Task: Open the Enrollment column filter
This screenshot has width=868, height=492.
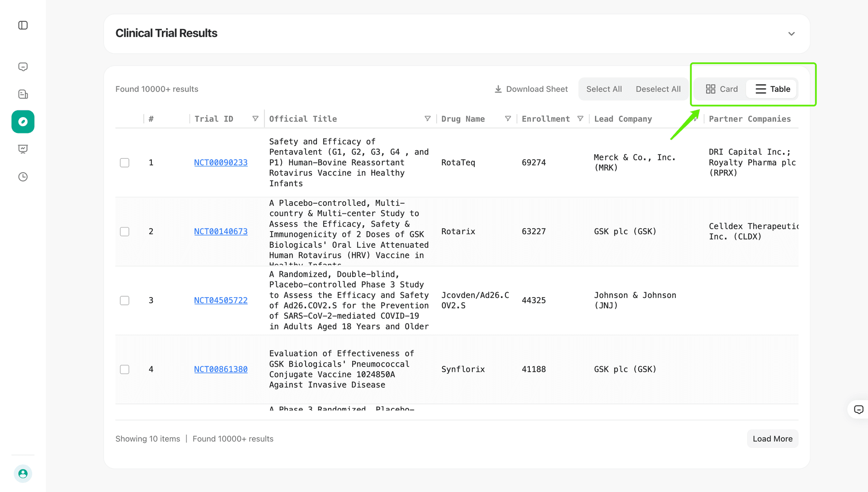Action: pyautogui.click(x=580, y=118)
